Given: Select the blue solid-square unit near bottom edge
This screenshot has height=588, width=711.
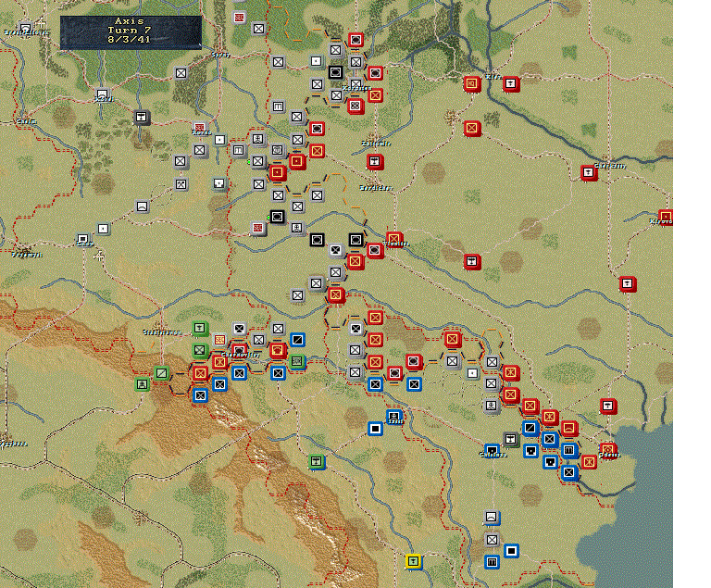Looking at the screenshot, I should (511, 551).
